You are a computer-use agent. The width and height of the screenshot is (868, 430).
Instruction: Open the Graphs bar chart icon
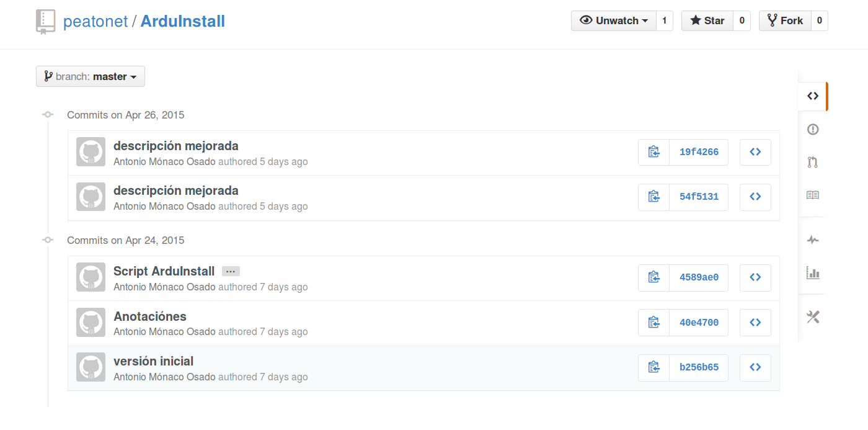pos(813,272)
